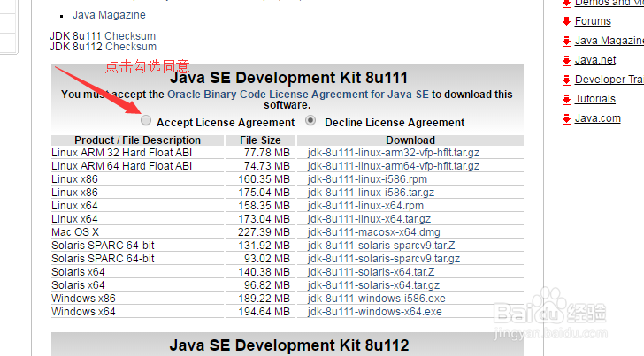This screenshot has height=356, width=644.
Task: Download jdk-8u111-solaris-x64.tar.Z
Action: pyautogui.click(x=372, y=272)
